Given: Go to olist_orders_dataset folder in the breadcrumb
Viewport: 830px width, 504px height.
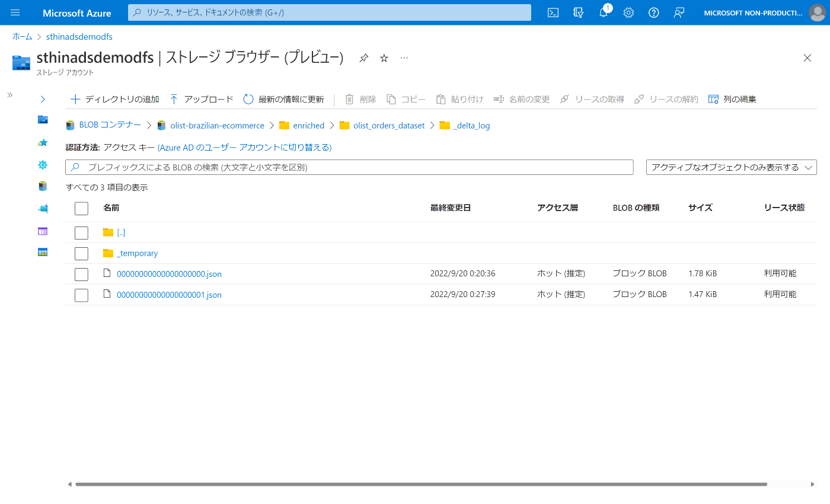Looking at the screenshot, I should [389, 125].
